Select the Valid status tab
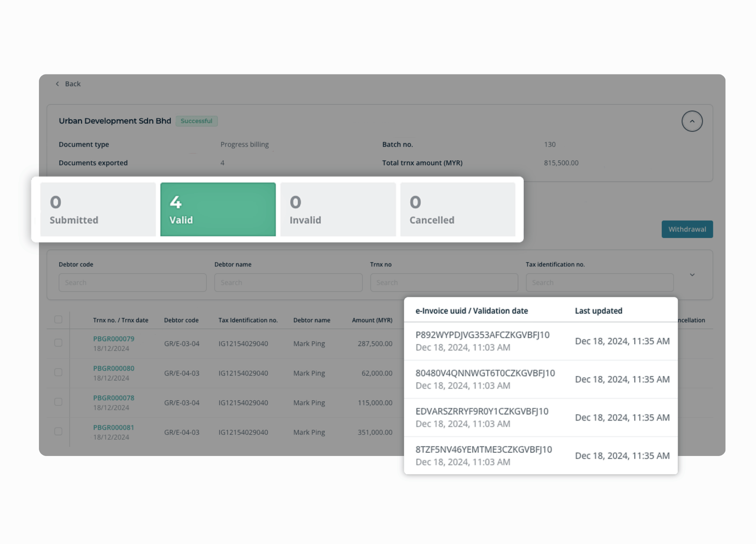This screenshot has width=756, height=544. pos(218,210)
